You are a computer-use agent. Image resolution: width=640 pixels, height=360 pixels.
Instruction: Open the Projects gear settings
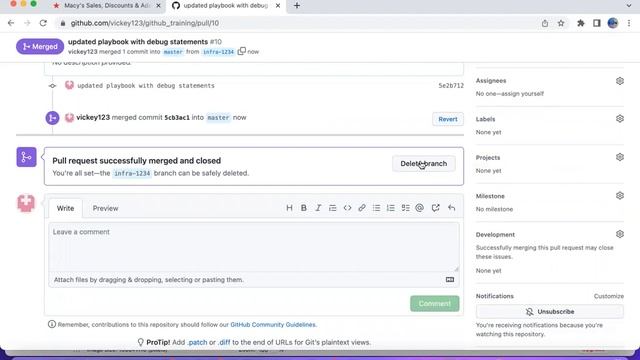(x=620, y=157)
